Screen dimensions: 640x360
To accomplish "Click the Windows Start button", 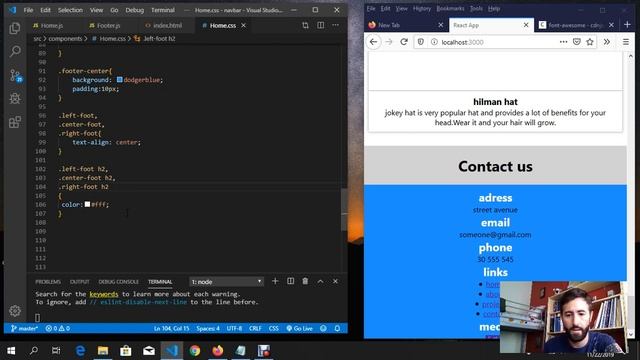I will 11,350.
